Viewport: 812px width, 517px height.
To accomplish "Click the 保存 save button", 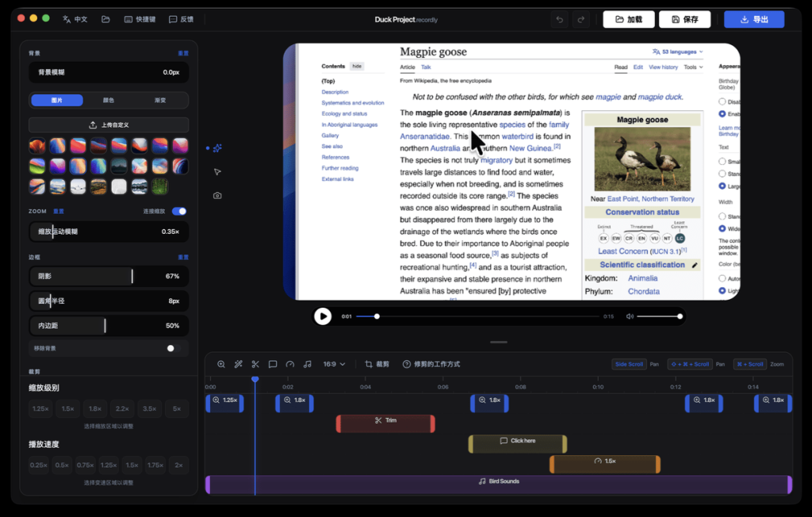I will click(684, 19).
